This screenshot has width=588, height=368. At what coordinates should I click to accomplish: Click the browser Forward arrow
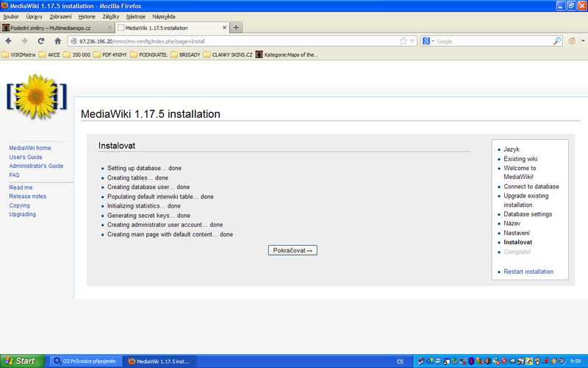[25, 41]
